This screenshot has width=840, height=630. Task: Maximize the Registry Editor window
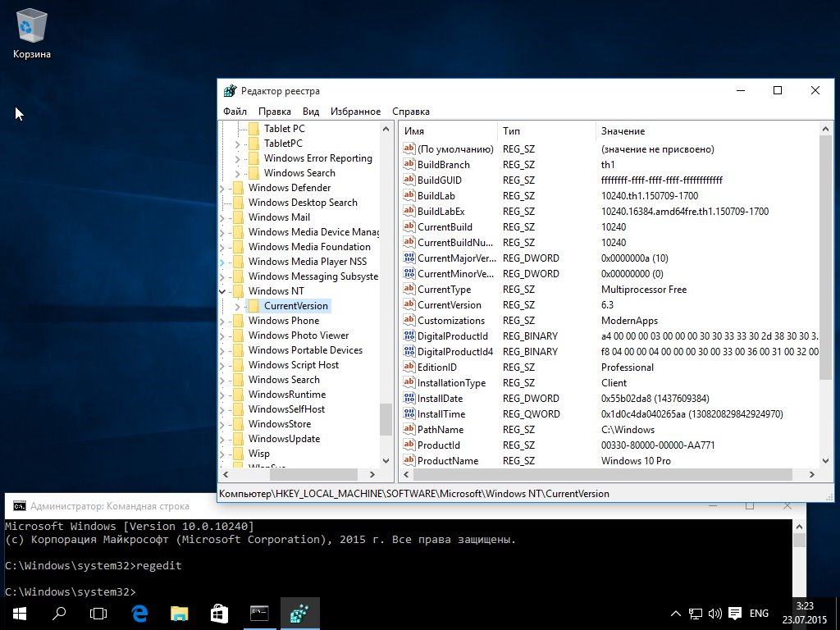click(x=778, y=90)
